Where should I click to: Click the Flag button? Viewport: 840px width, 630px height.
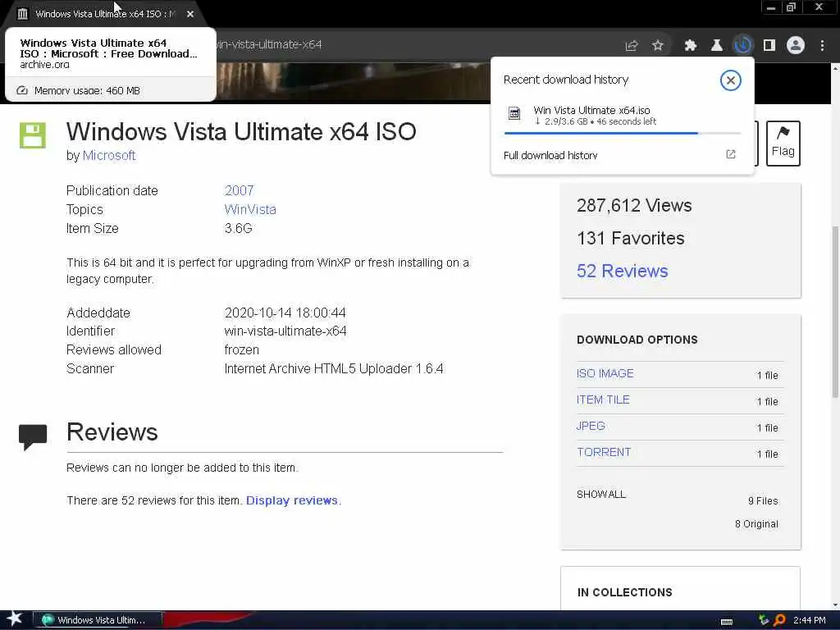[x=783, y=144]
